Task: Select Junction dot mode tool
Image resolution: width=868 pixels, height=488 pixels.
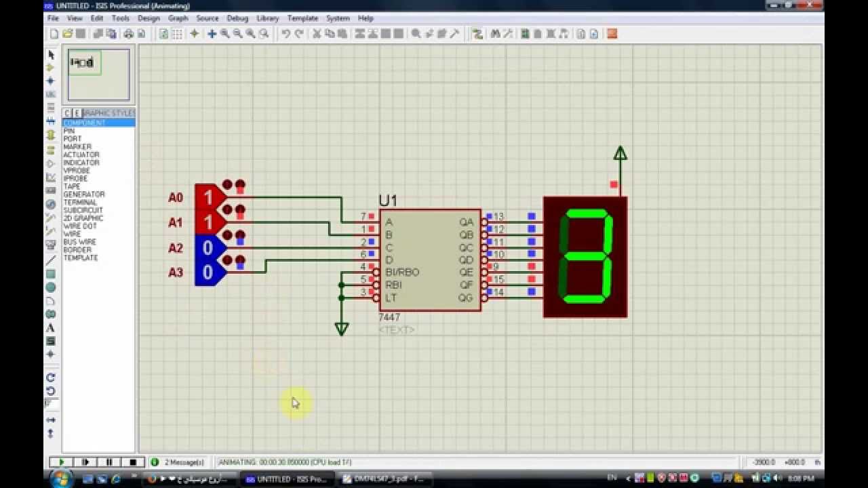Action: click(50, 81)
